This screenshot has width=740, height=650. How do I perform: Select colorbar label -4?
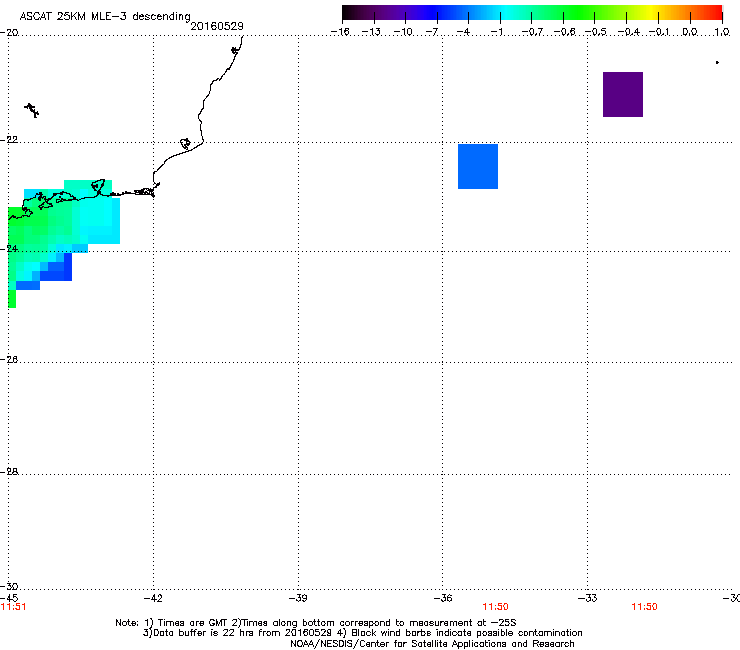pyautogui.click(x=463, y=32)
